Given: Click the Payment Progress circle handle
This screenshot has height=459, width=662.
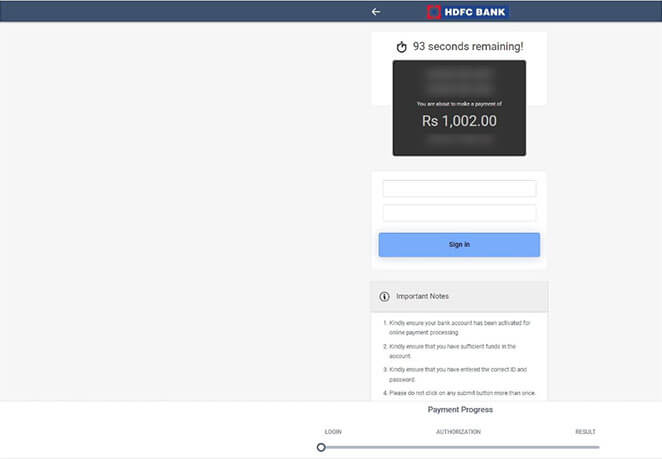Looking at the screenshot, I should (321, 447).
